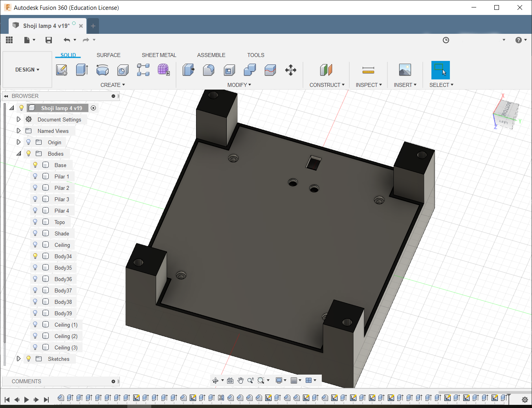The height and width of the screenshot is (408, 532).
Task: Toggle visibility of the Shade body
Action: tap(35, 233)
